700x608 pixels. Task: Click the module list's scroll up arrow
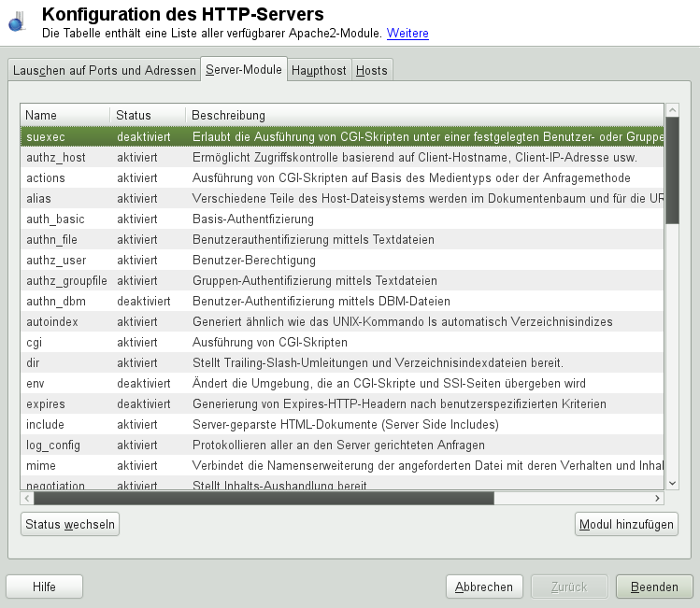pyautogui.click(x=672, y=109)
